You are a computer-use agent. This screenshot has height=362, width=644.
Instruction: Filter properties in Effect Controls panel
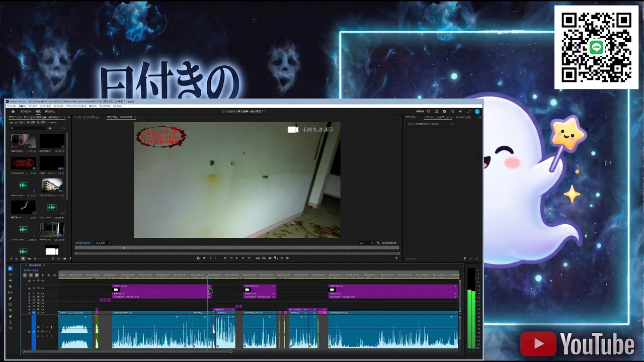click(x=465, y=258)
